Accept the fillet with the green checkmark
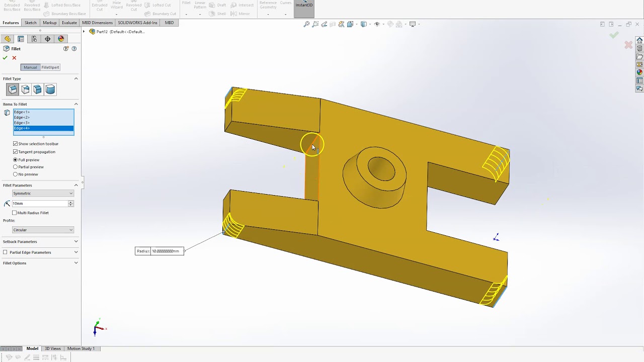 (5, 58)
